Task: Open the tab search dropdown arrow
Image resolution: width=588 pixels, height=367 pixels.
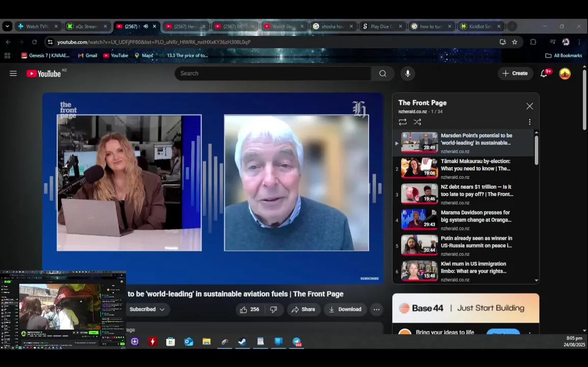Action: coord(7,27)
